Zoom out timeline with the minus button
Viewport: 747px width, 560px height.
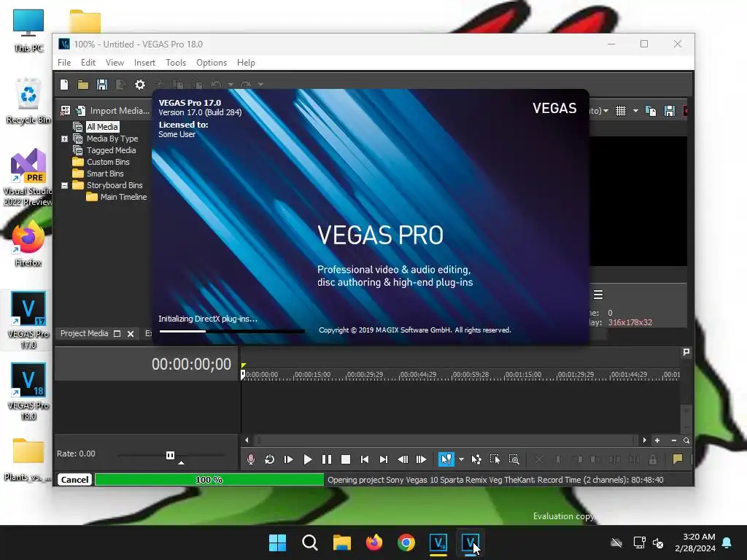673,440
